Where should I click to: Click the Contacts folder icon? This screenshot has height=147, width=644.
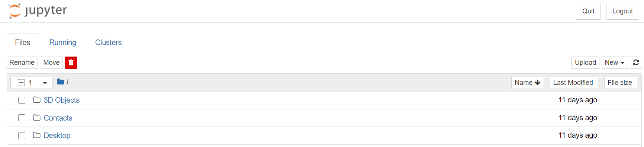point(36,118)
